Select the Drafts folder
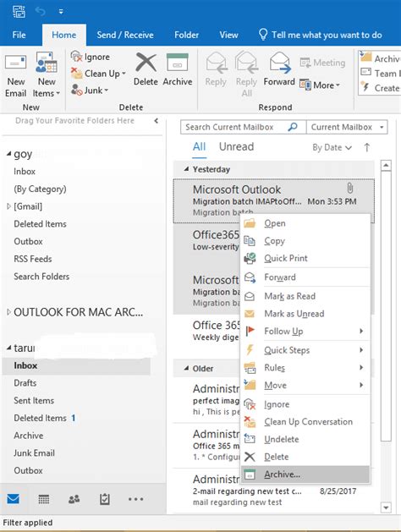Viewport: 401px width, 532px height. point(25,382)
